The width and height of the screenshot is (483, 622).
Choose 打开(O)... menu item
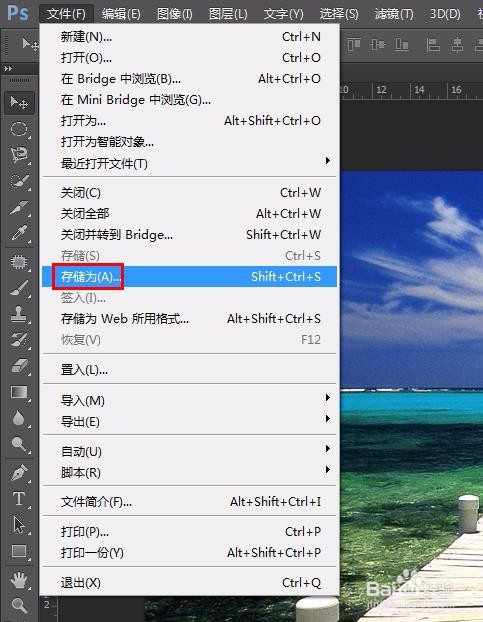(190, 58)
